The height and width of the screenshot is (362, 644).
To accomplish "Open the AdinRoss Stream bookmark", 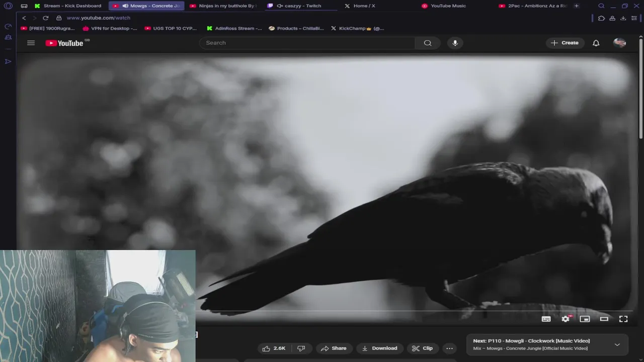I will pyautogui.click(x=234, y=29).
